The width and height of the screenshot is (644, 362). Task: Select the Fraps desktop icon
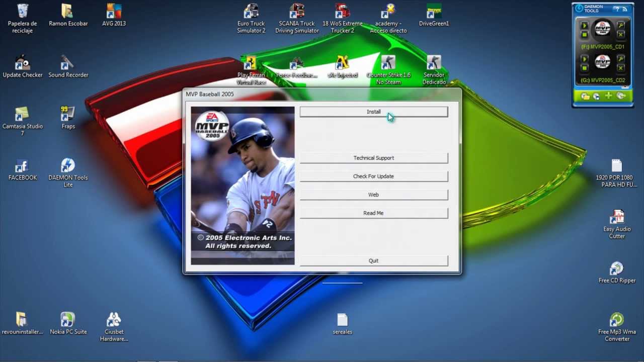pos(68,118)
